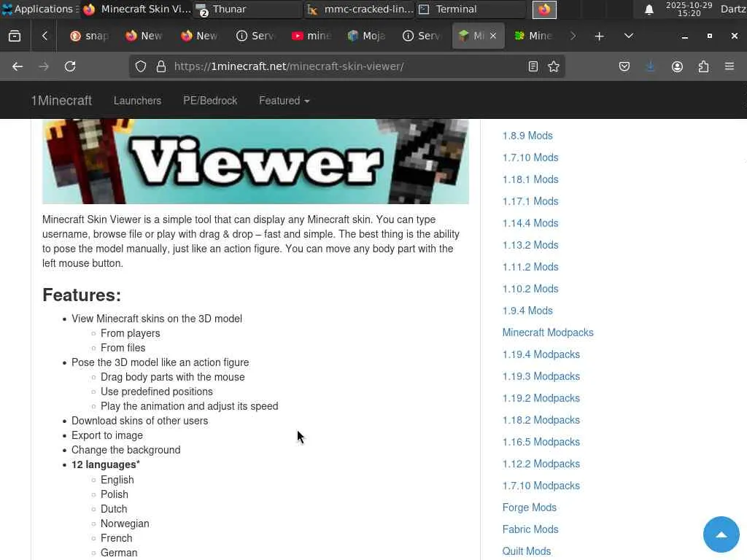
Task: Open the 1.19.2 Modpacks link
Action: (x=541, y=399)
